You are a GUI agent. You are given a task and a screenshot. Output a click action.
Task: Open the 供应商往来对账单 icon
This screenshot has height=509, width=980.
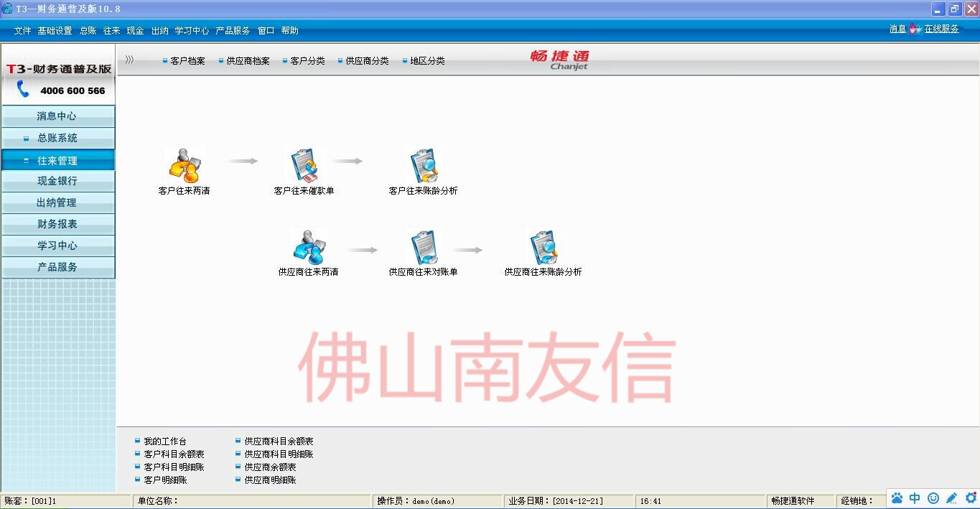point(423,246)
